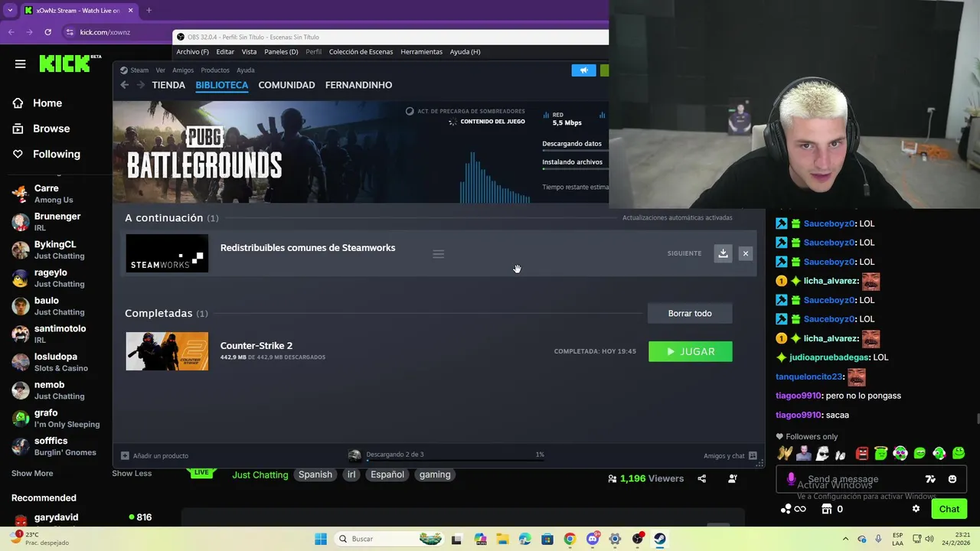Screen dimensions: 980x551
Task: Open FERNANDINHO profile tab in Steam
Action: click(x=358, y=85)
